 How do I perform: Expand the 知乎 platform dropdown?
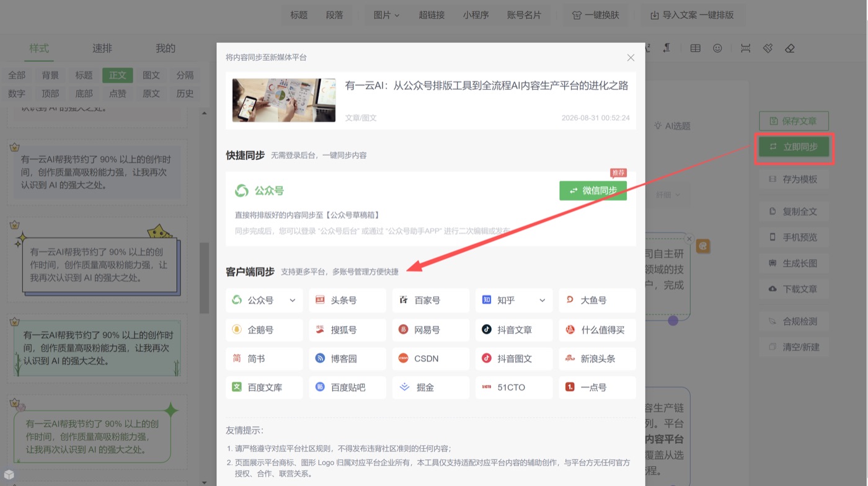tap(542, 301)
